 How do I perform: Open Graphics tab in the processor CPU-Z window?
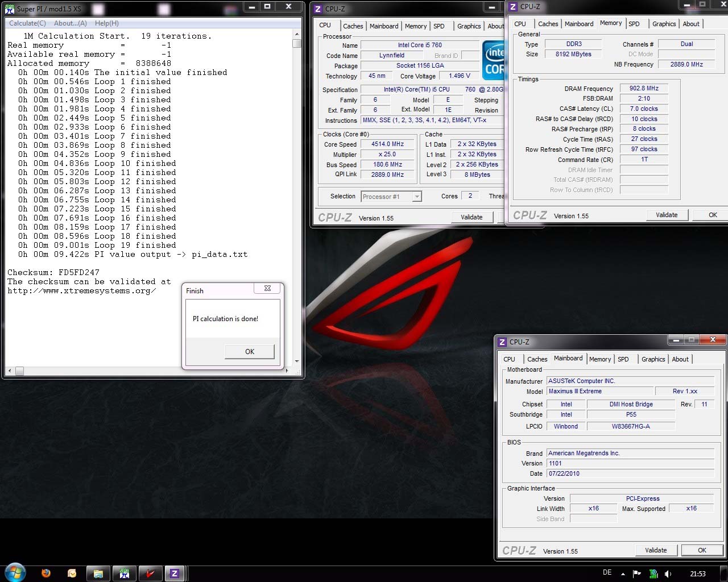pyautogui.click(x=469, y=26)
